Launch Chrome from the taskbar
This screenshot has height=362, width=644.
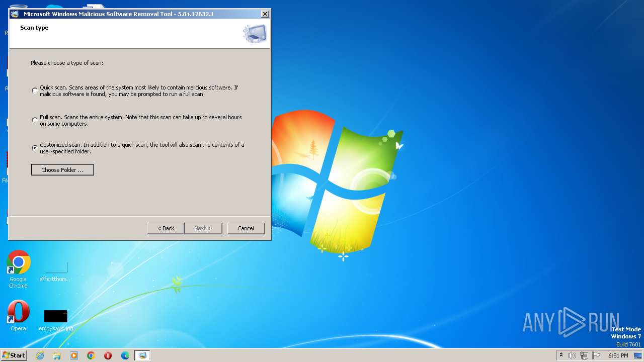pyautogui.click(x=91, y=355)
